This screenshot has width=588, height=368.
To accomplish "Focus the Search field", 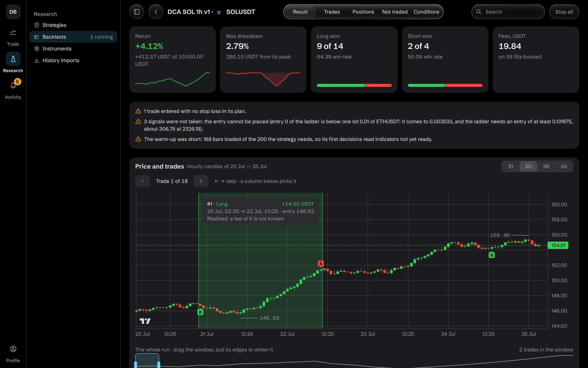I will tap(508, 12).
